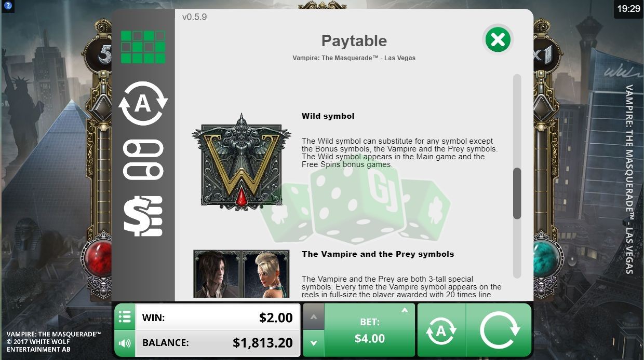Start autoplay from the bottom bar
This screenshot has width=644, height=360.
[x=441, y=330]
